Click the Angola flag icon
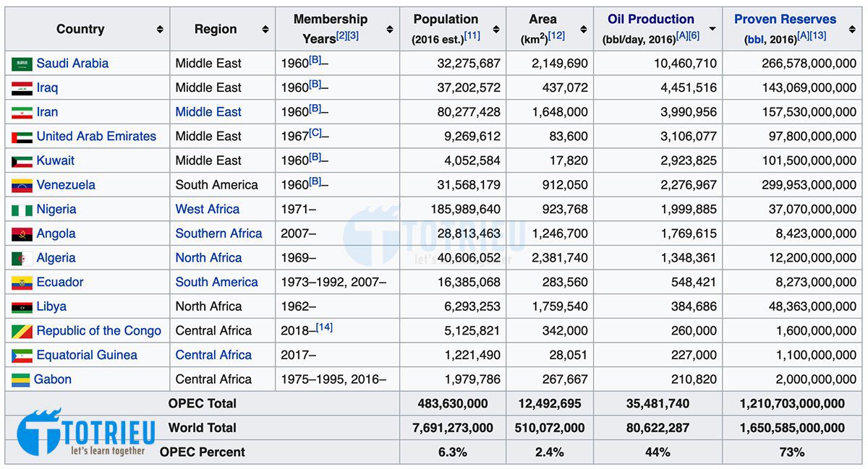 (22, 235)
